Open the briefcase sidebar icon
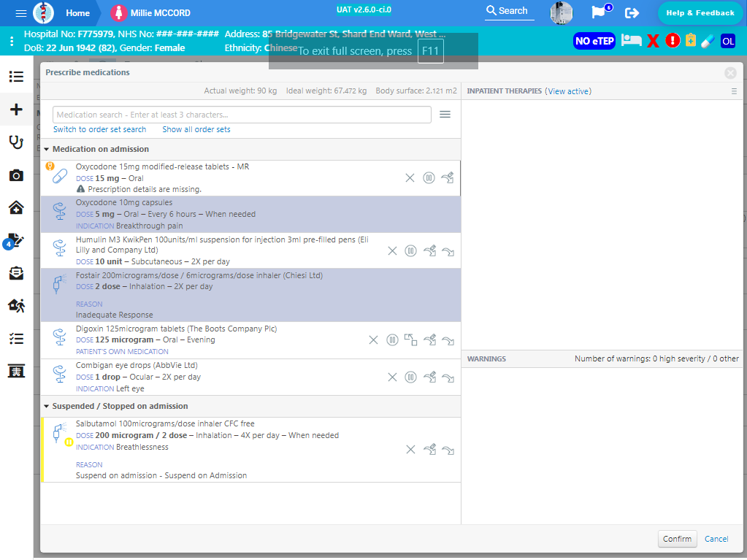 (16, 273)
